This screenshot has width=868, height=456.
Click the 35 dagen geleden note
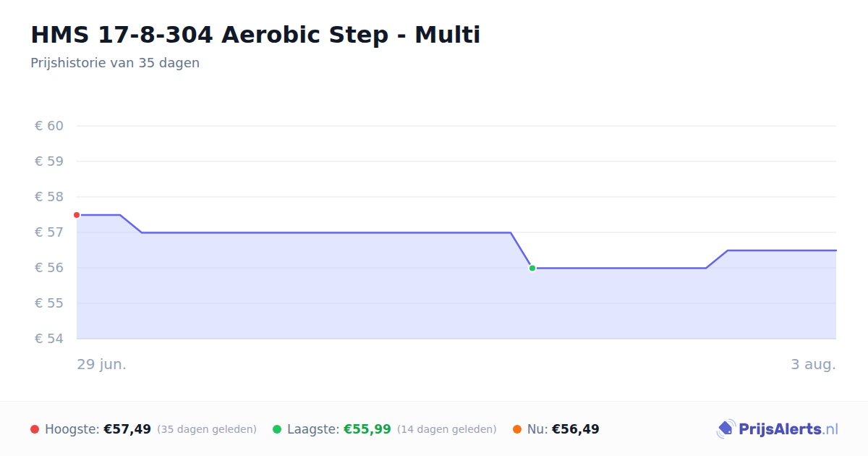coord(207,429)
